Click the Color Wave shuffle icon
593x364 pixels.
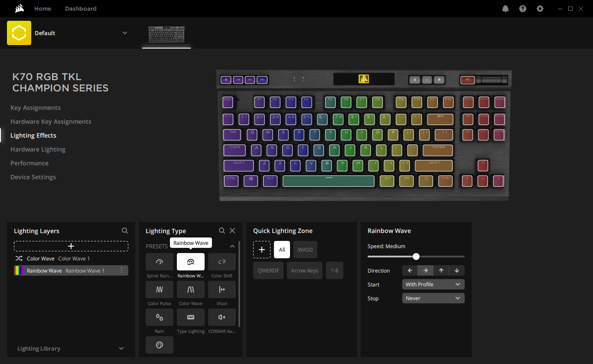[19, 258]
